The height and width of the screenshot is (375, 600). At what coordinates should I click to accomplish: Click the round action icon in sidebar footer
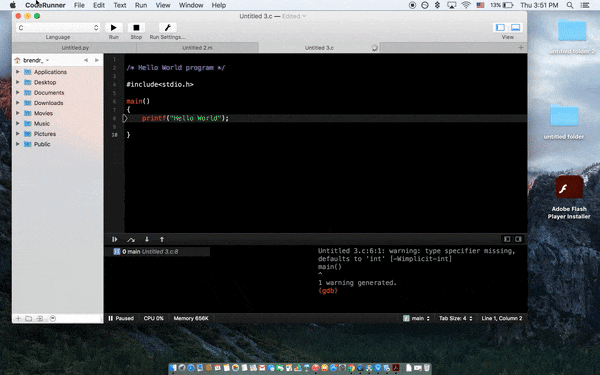[53, 318]
